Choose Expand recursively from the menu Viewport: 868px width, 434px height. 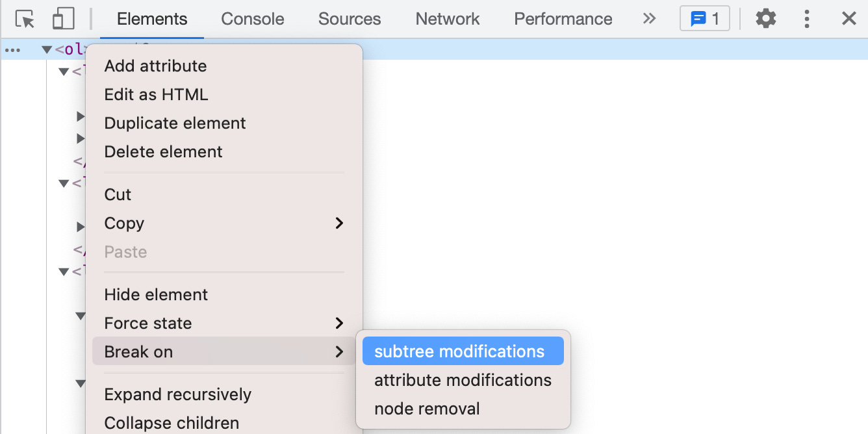177,394
